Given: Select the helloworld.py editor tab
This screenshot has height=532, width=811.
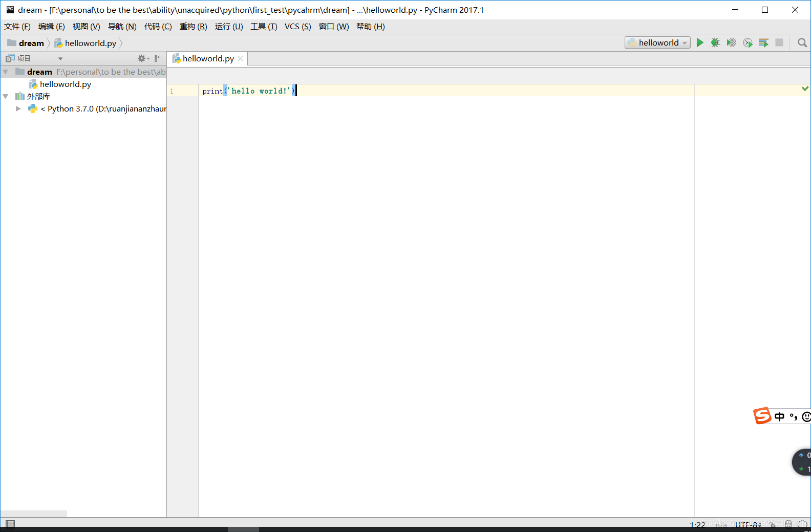Looking at the screenshot, I should (x=208, y=59).
